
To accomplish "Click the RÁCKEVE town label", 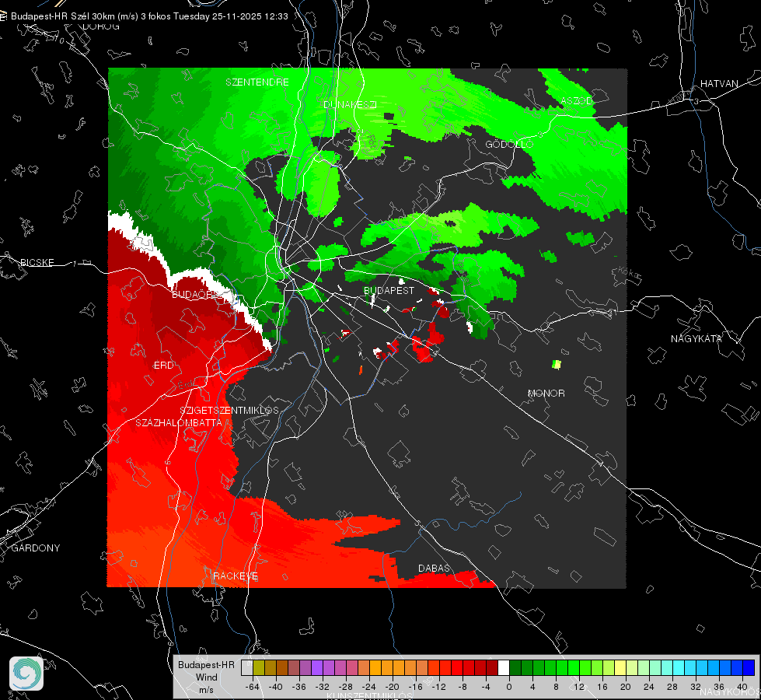I will 236,576.
